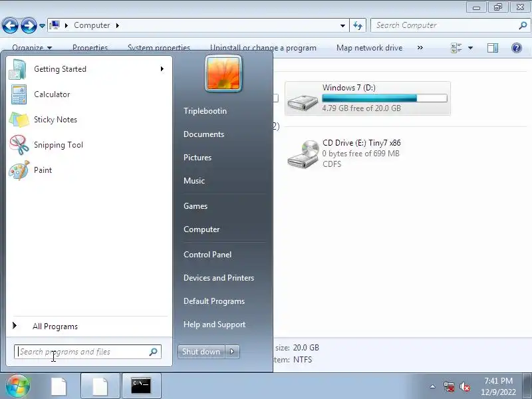Click the user account picture
The image size is (532, 399).
[223, 73]
